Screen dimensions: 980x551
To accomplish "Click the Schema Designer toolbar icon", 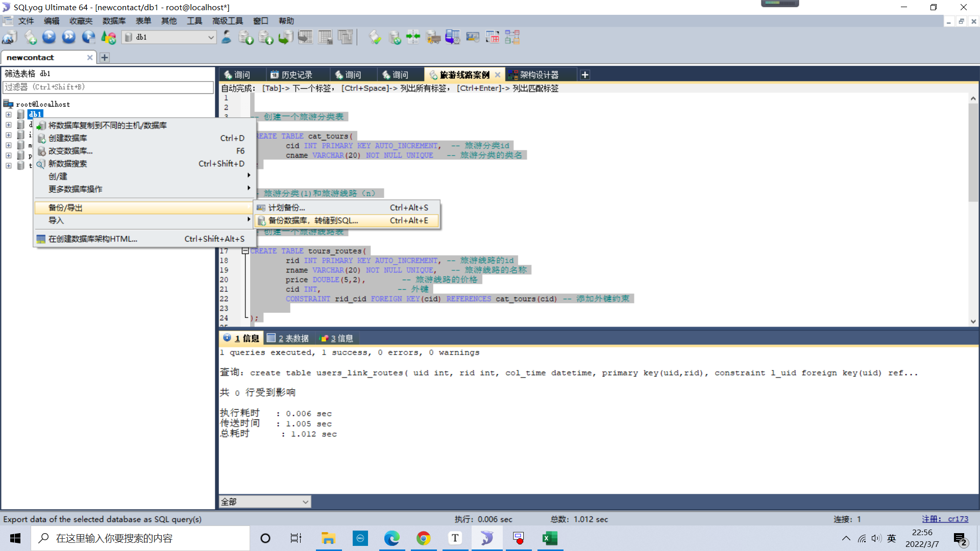I will [512, 37].
